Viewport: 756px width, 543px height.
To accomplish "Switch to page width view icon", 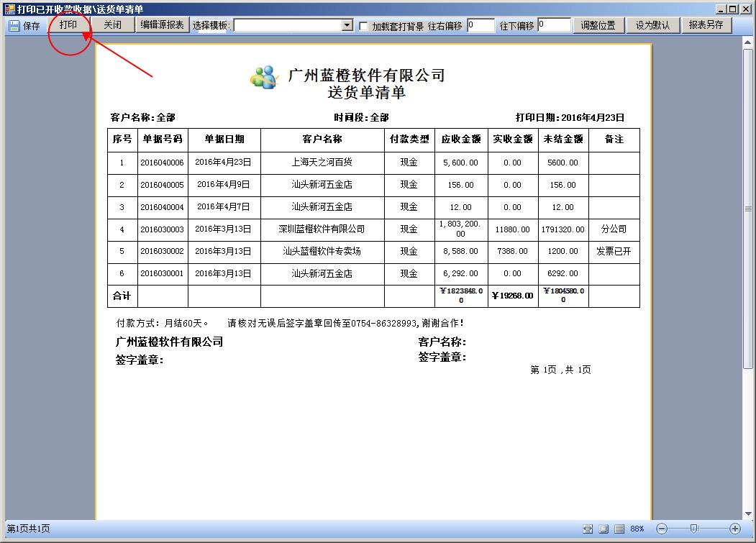I will 588,529.
